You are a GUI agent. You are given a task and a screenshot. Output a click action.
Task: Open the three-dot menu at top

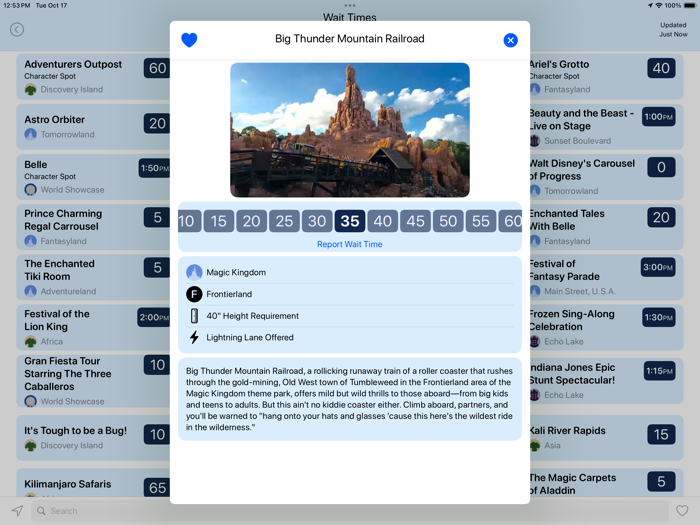[350, 6]
